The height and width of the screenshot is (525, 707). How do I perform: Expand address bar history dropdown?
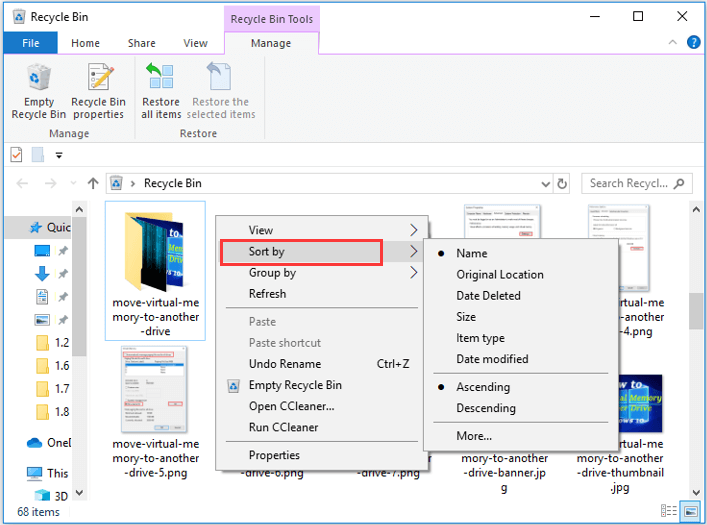click(x=546, y=184)
